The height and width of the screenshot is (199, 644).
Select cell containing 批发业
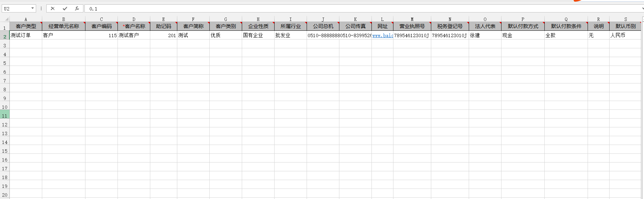point(290,35)
